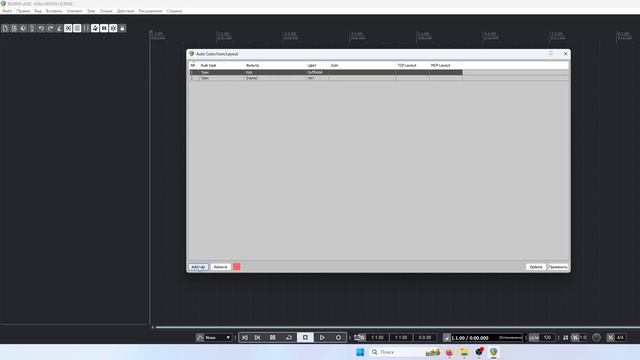The width and height of the screenshot is (640, 360).
Task: Toggle ripple editing in the toolbar
Action: tap(86, 28)
